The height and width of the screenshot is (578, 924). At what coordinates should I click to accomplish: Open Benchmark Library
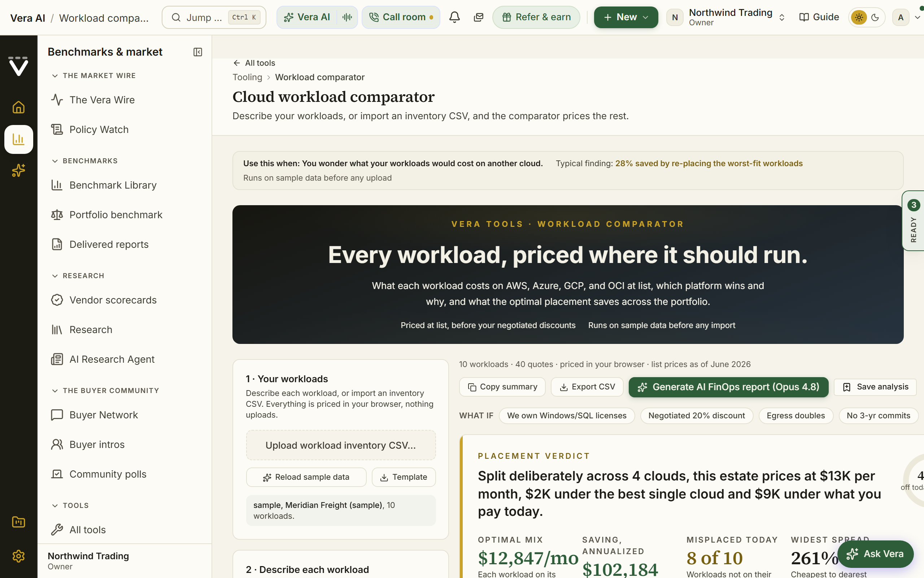point(124,185)
